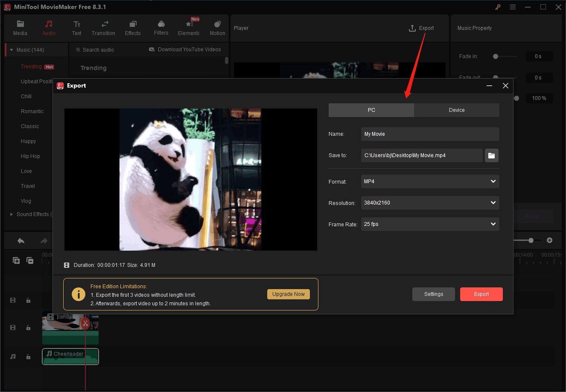
Task: Open the Filters library
Action: 161,27
